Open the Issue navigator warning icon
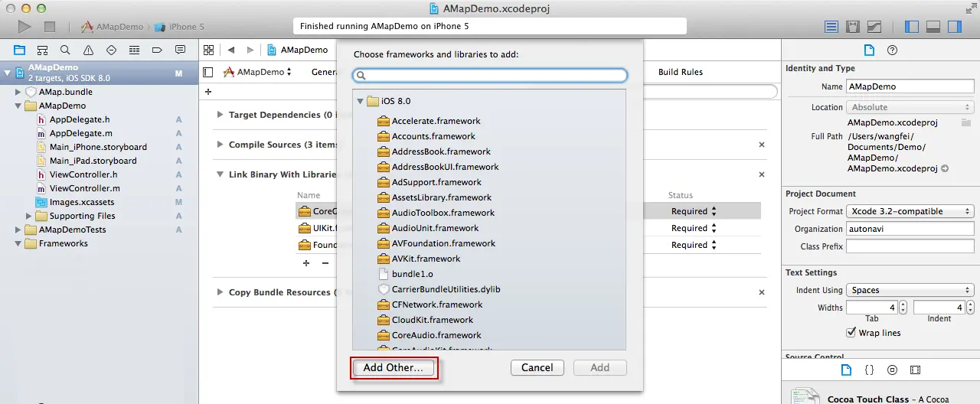This screenshot has height=404, width=980. [88, 50]
